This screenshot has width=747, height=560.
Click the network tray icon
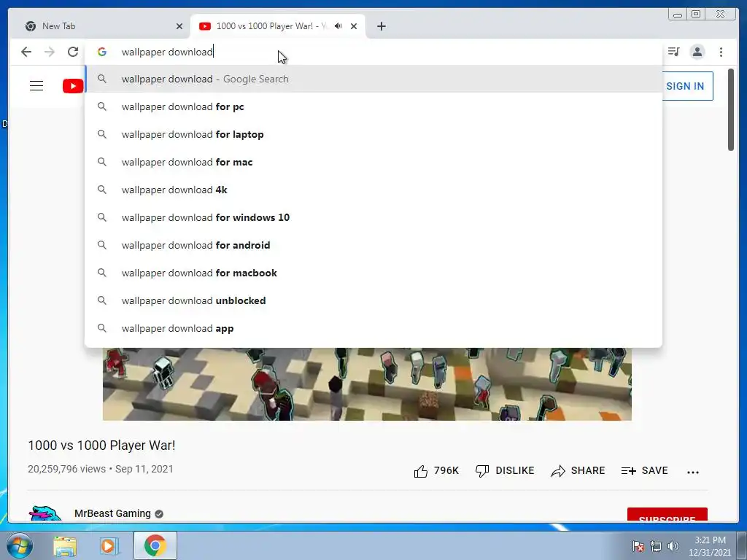pyautogui.click(x=656, y=546)
